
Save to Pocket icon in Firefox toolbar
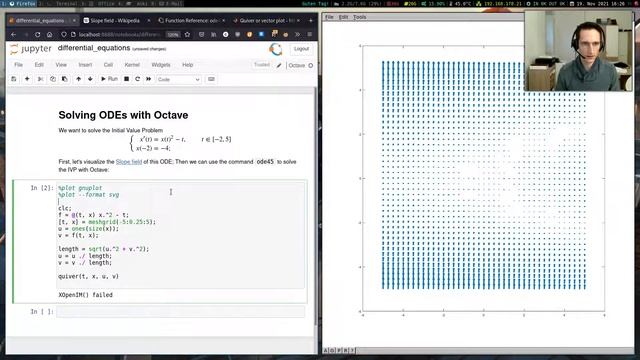[x=201, y=35]
